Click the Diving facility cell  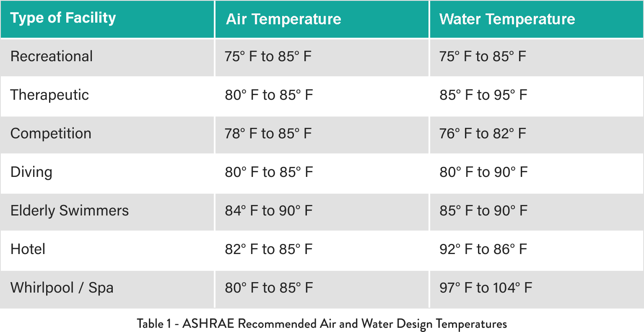(31, 172)
